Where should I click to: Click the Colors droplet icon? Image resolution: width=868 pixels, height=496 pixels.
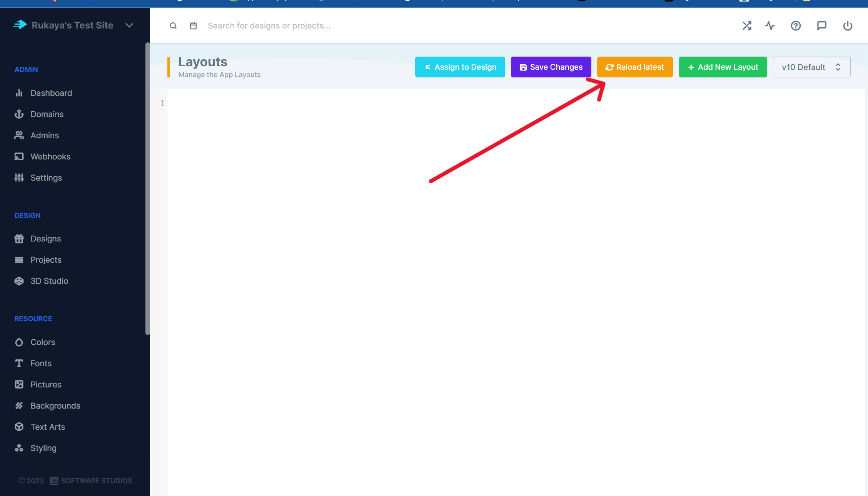click(x=19, y=342)
